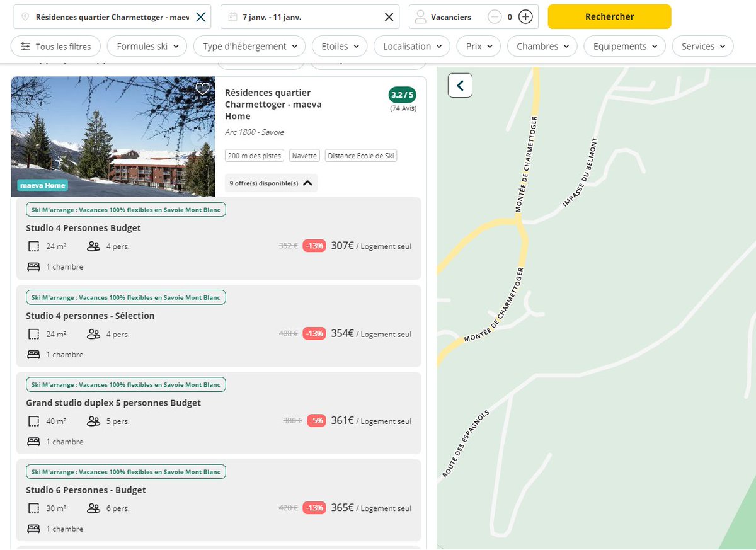Clear the selected dates
The image size is (756, 550).
point(389,17)
